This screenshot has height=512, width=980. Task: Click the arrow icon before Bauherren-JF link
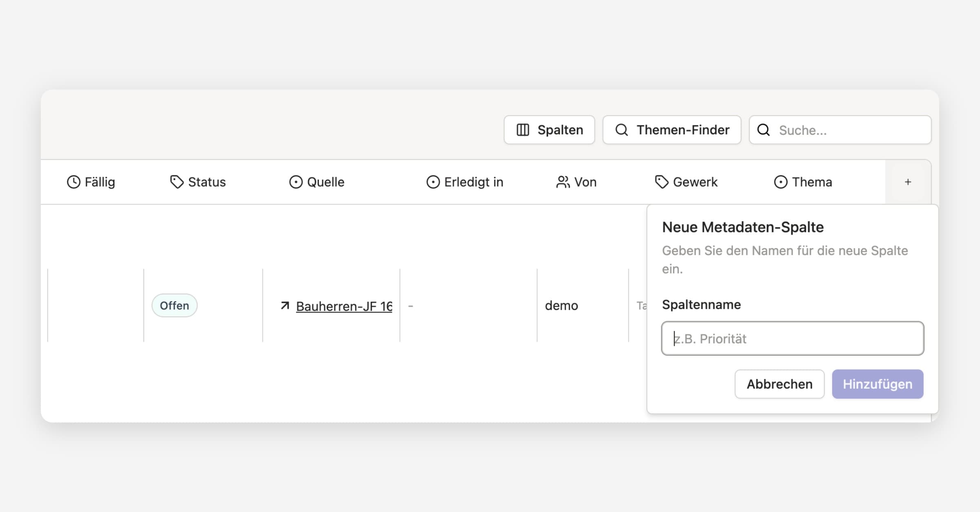(x=285, y=306)
